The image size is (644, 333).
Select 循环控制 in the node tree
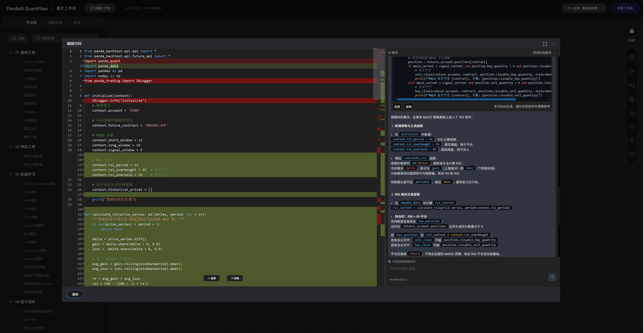point(30,87)
